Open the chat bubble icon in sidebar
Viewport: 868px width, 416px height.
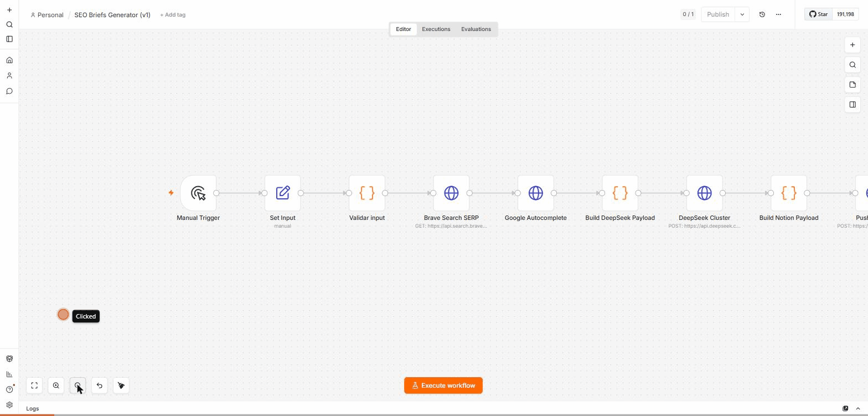coord(9,91)
